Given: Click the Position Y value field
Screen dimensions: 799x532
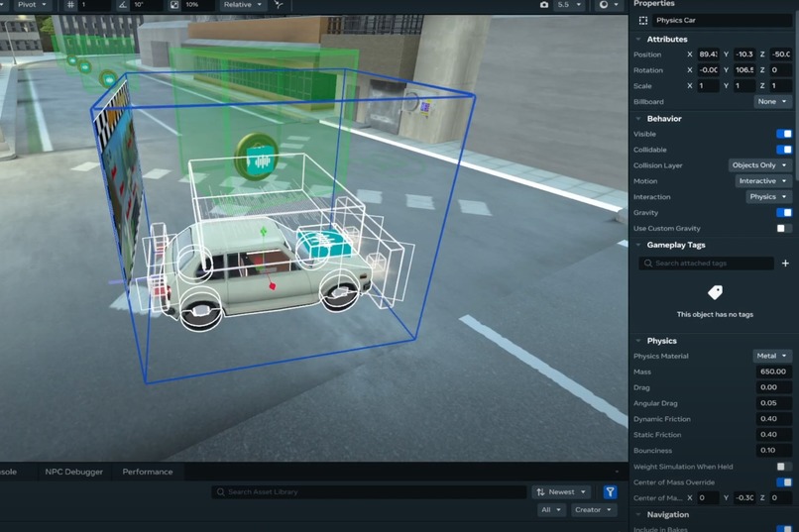Looking at the screenshot, I should click(744, 53).
